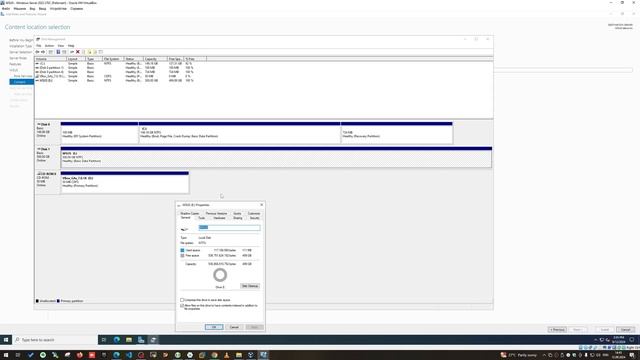Click the CD-ROM 0 label icon
Screen dimensions: 640x360
pos(39,174)
